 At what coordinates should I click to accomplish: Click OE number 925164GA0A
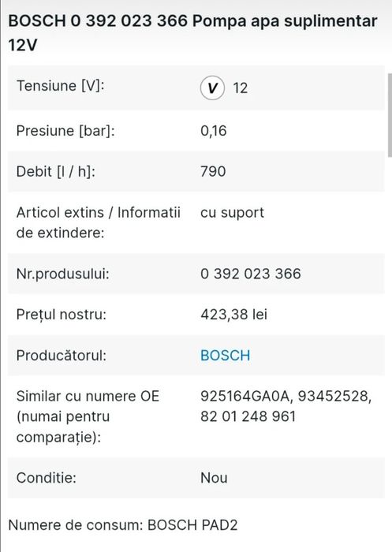click(x=246, y=396)
